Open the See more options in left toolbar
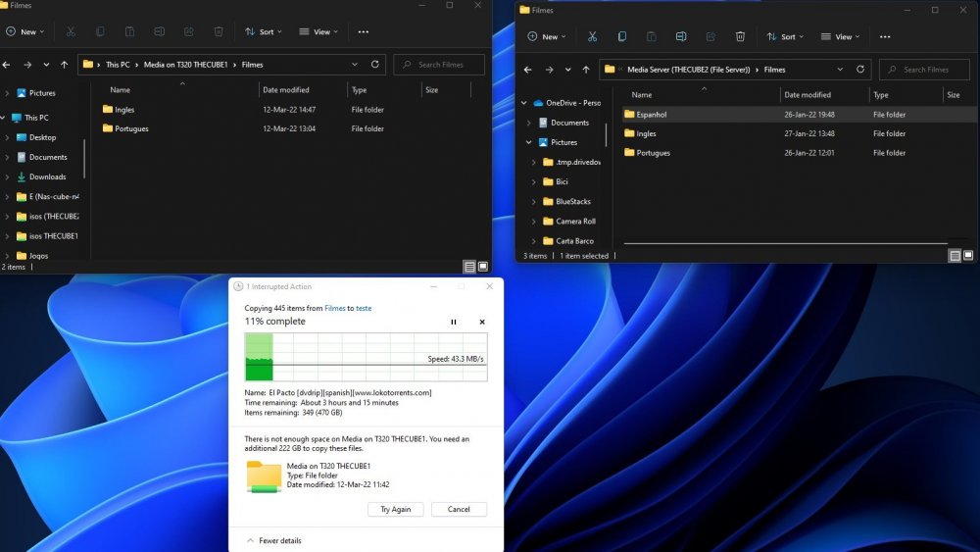The height and width of the screenshot is (552, 980). (x=364, y=32)
